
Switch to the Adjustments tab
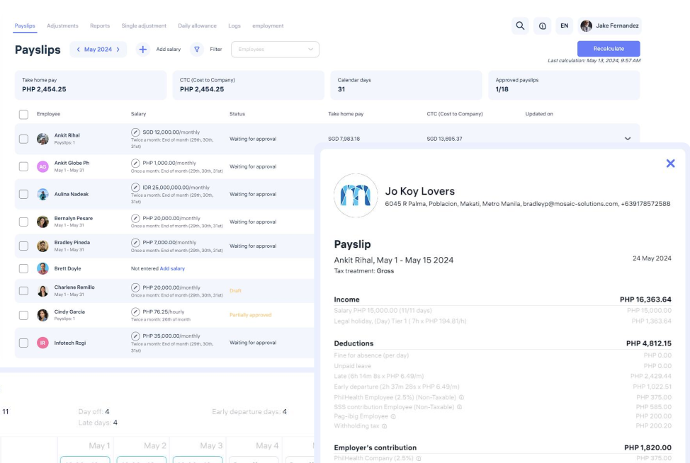61,25
